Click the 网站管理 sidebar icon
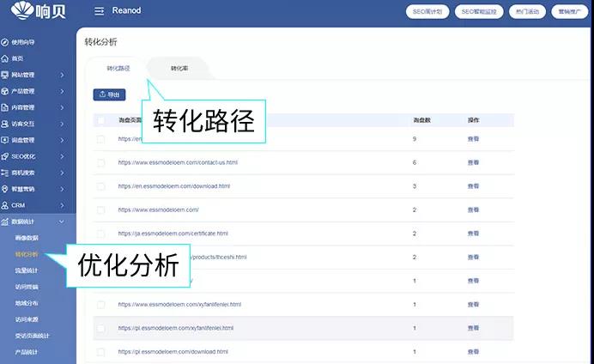The image size is (594, 364). [5, 75]
